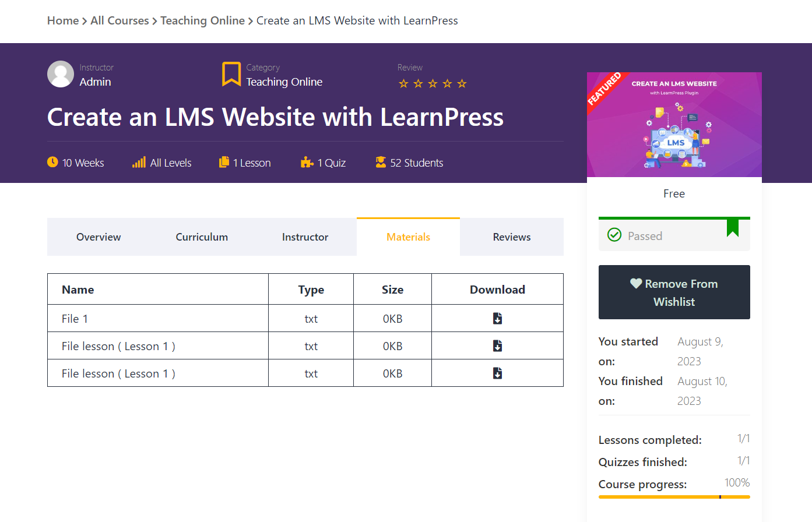Click the Name column header
This screenshot has height=522, width=812.
(158, 290)
